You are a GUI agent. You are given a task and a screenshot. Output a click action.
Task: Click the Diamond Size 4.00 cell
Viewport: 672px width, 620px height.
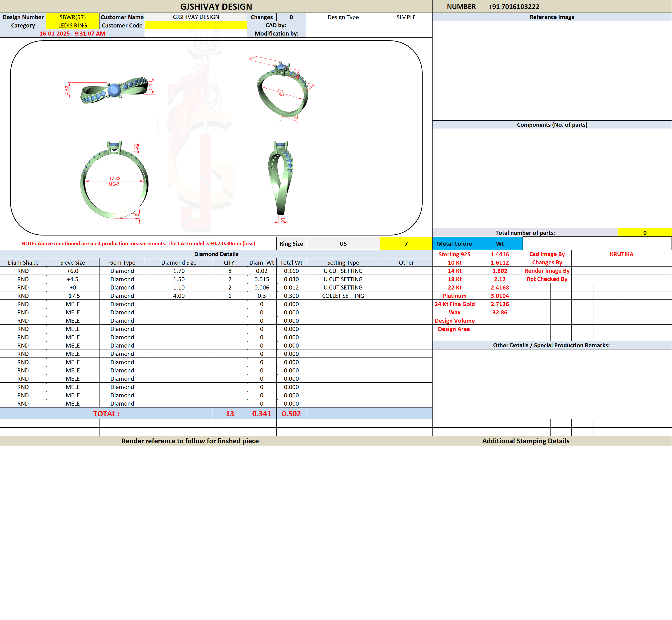point(179,296)
